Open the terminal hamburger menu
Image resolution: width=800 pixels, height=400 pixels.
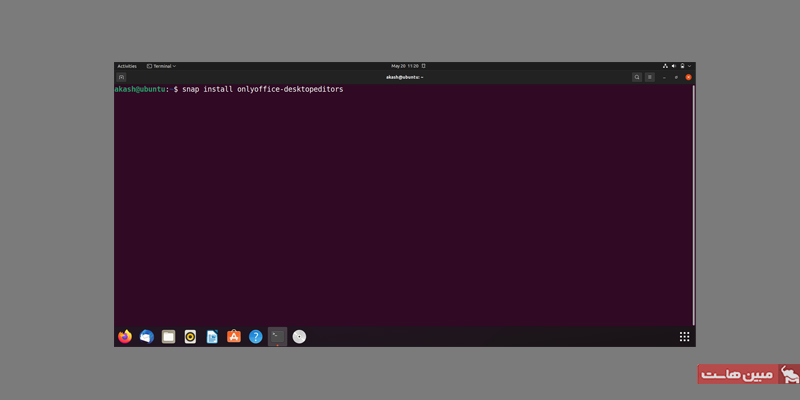coord(650,77)
